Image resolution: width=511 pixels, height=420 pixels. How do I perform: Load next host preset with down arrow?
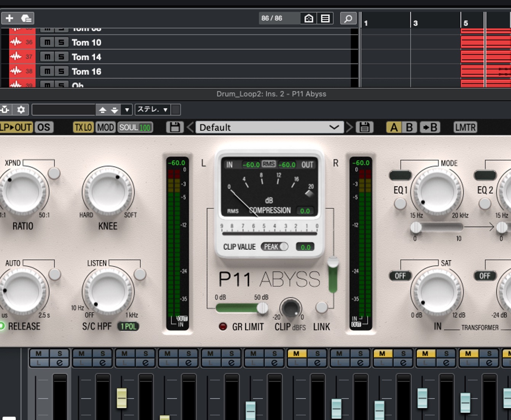115,110
